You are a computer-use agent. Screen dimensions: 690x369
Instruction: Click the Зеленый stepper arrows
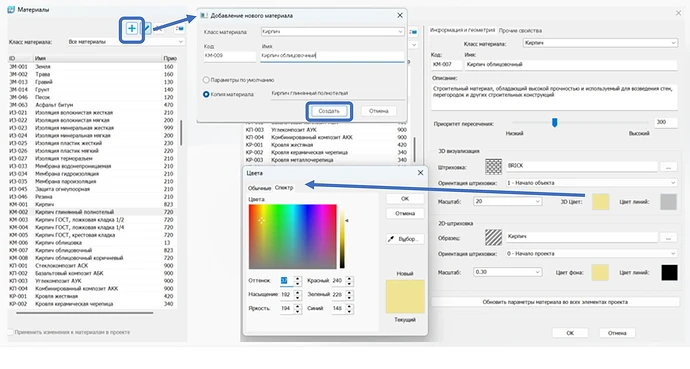349,295
